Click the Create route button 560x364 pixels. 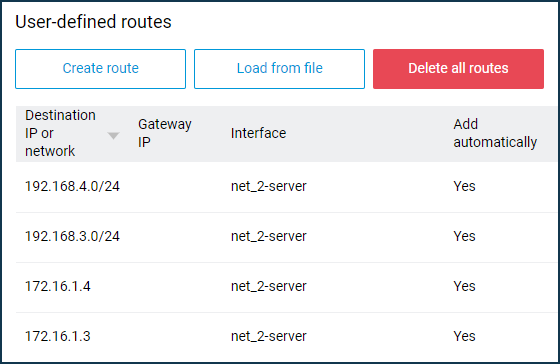100,69
